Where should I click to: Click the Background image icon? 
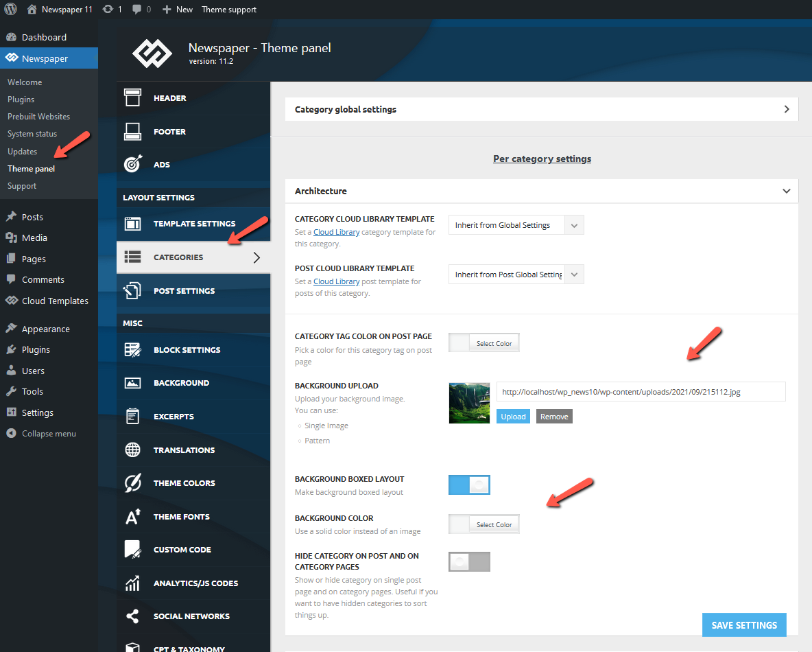[132, 383]
